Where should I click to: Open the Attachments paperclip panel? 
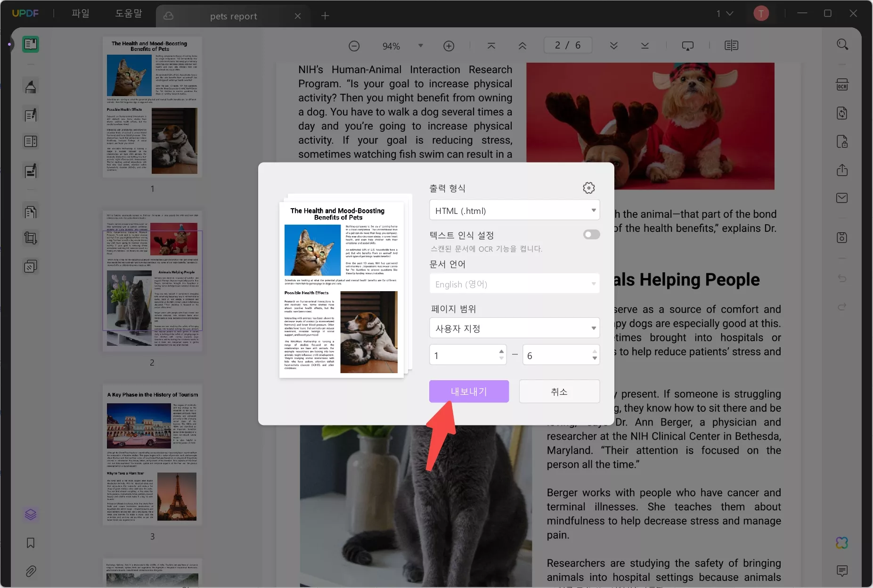(31, 572)
